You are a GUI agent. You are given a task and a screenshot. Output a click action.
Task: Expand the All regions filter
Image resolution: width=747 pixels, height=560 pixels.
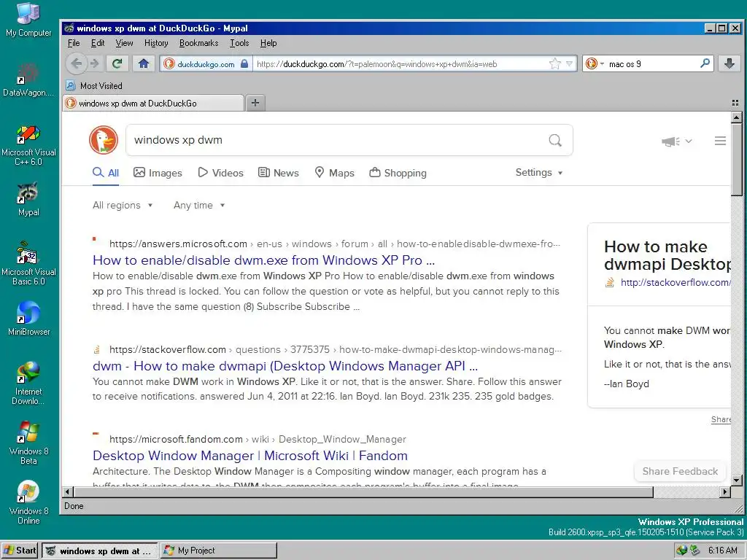123,205
